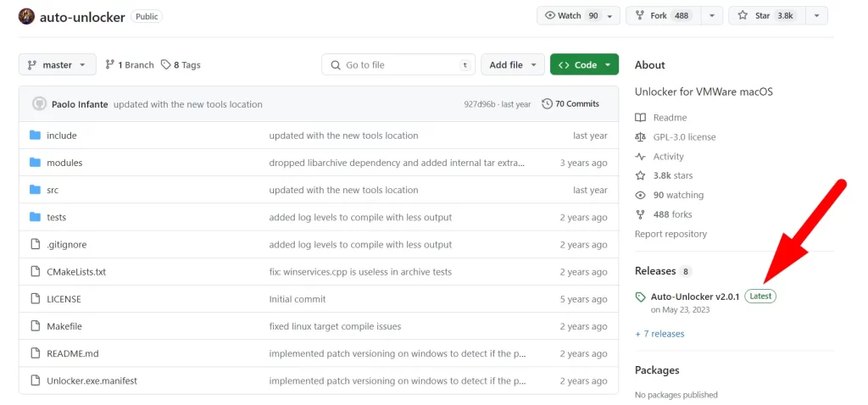View the 70 Commits history

coord(570,103)
